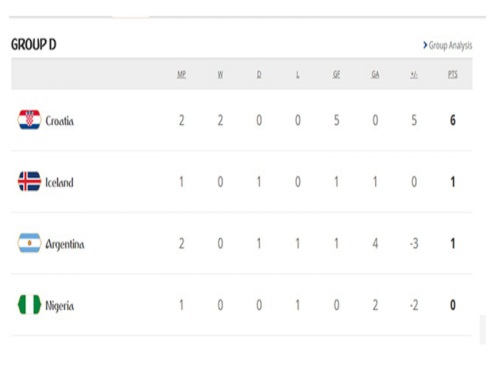The image size is (500, 375).
Task: Click Croatia's 6 points value
Action: 453,120
